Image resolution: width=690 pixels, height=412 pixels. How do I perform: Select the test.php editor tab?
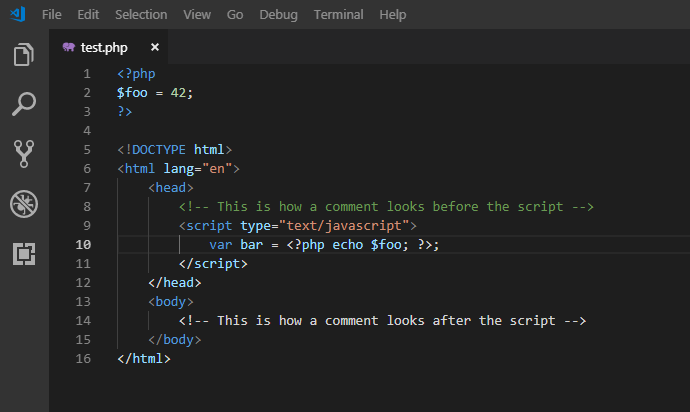point(108,47)
